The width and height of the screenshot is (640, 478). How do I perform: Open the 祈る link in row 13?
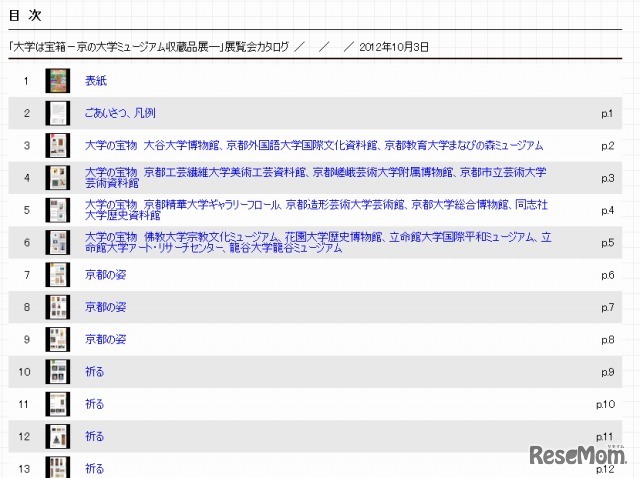(x=94, y=469)
